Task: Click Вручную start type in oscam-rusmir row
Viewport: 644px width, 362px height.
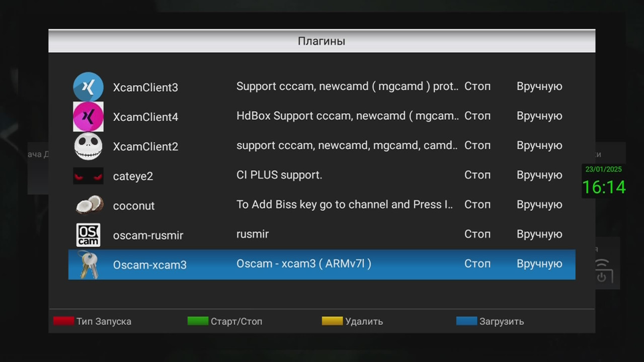Action: (539, 235)
